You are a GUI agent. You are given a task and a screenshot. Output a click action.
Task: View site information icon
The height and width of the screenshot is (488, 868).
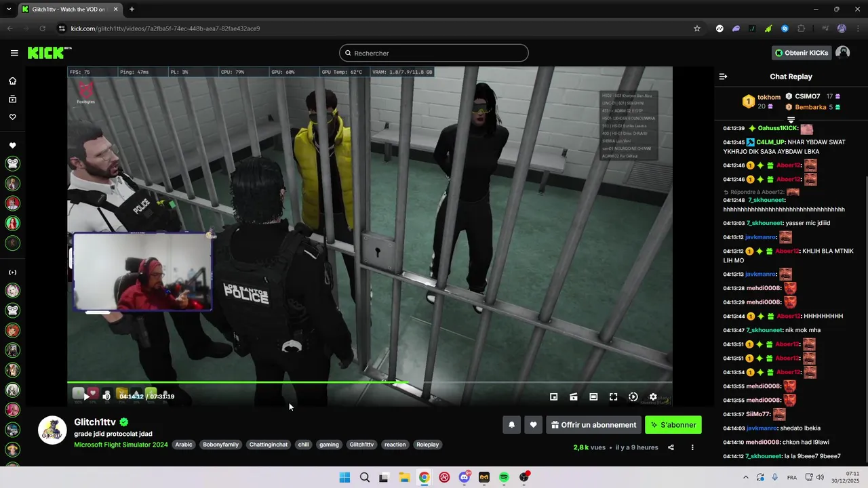pos(62,28)
